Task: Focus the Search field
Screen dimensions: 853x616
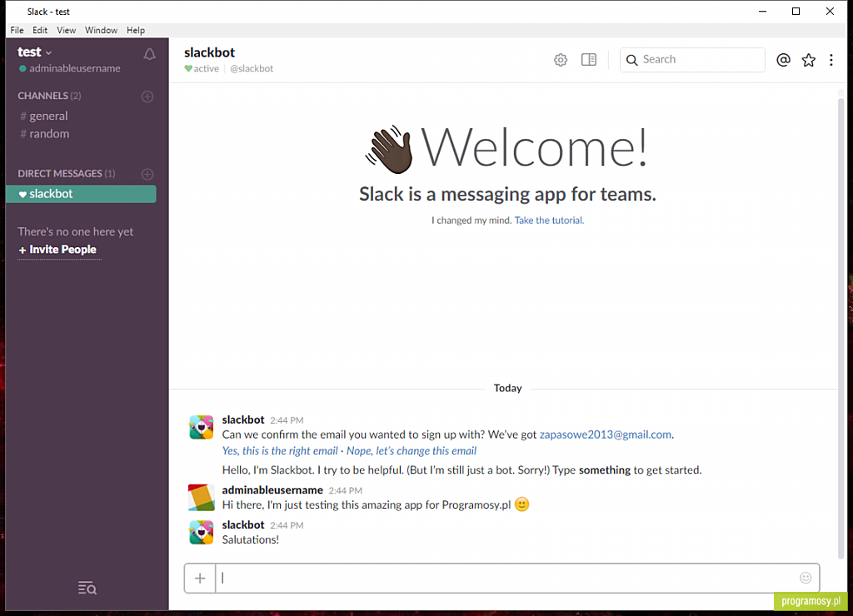Action: coord(692,60)
